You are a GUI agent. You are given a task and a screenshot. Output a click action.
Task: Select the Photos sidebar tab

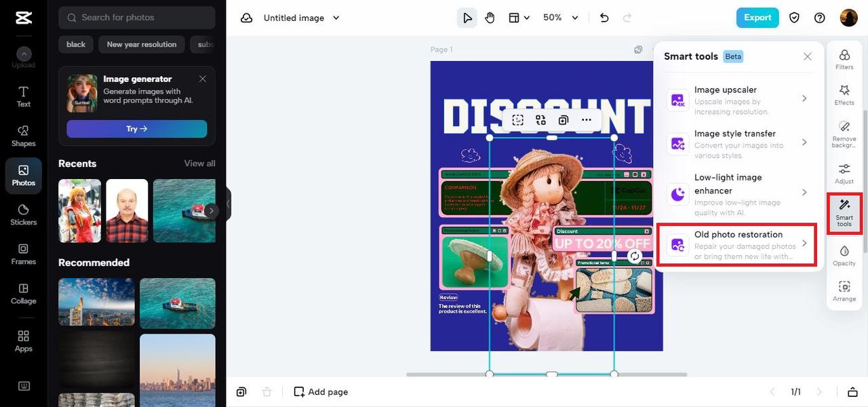[x=24, y=176]
